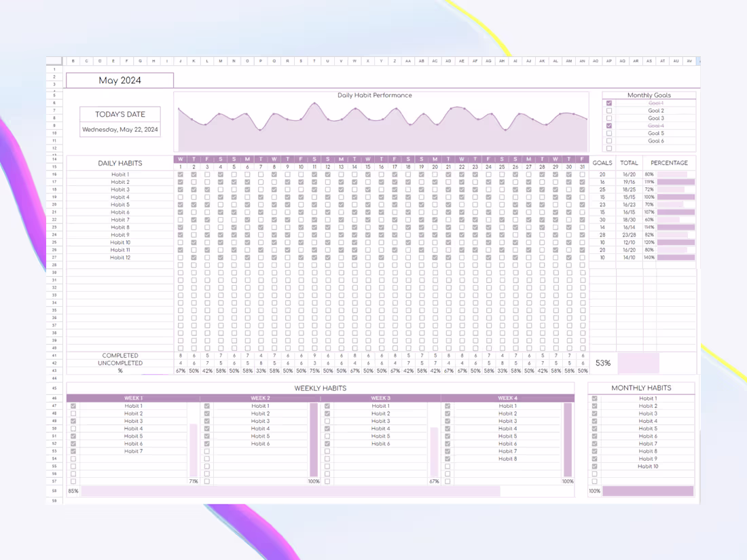The height and width of the screenshot is (560, 747).
Task: Select the Monthly Habits 100% progress cell
Action: pyautogui.click(x=594, y=490)
